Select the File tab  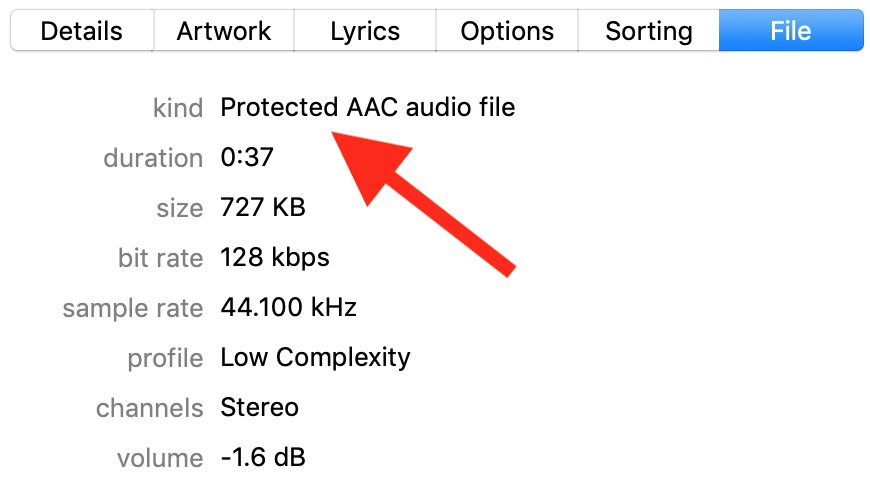click(790, 31)
